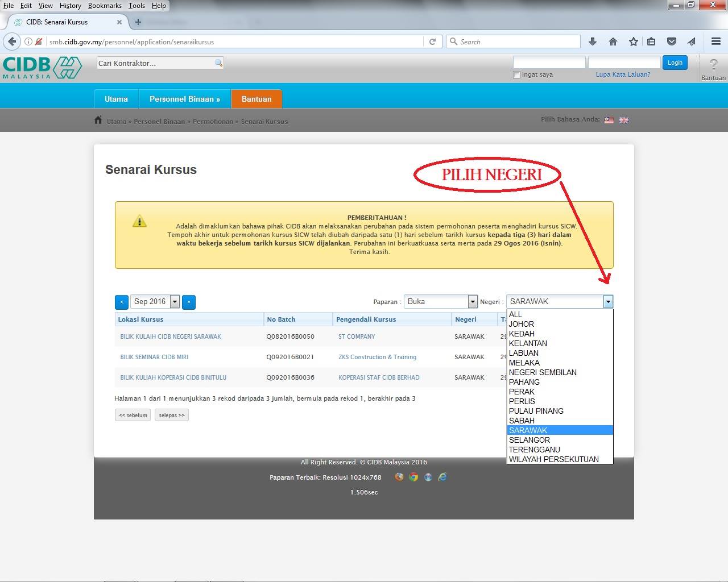Select batch number Q092016B0021
The width and height of the screenshot is (728, 582).
point(290,357)
